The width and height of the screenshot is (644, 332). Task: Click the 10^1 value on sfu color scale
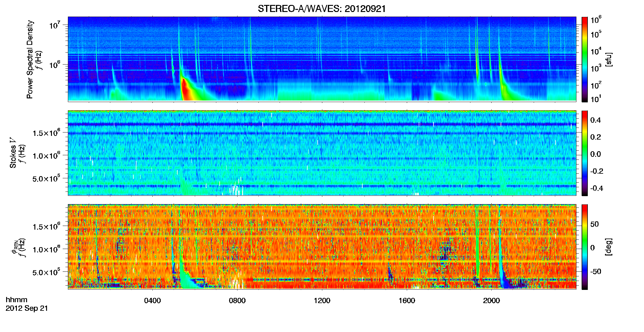point(596,99)
